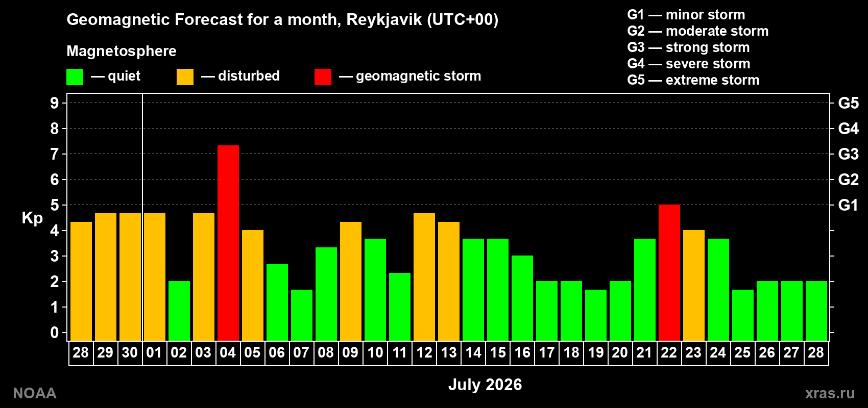Click the date label 10 on axis
Viewport: 868px width, 408px height.
tap(375, 352)
